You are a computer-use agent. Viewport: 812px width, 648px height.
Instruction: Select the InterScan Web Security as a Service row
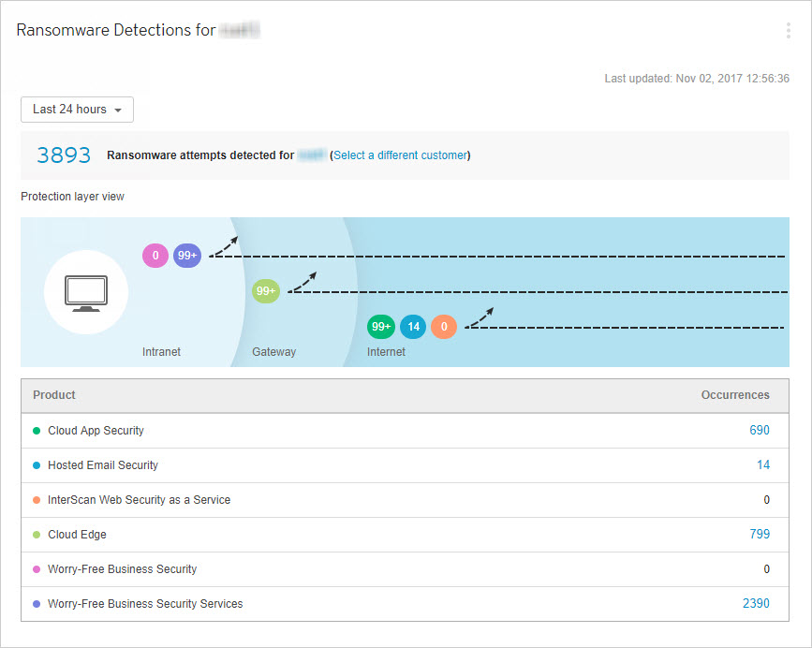[x=139, y=500]
